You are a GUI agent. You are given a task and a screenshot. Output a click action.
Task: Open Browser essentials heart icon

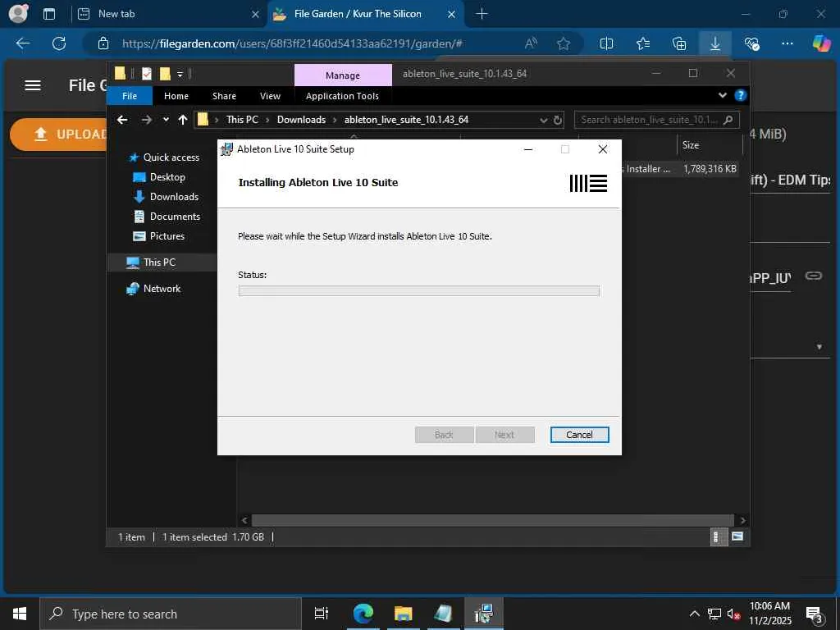tap(752, 43)
